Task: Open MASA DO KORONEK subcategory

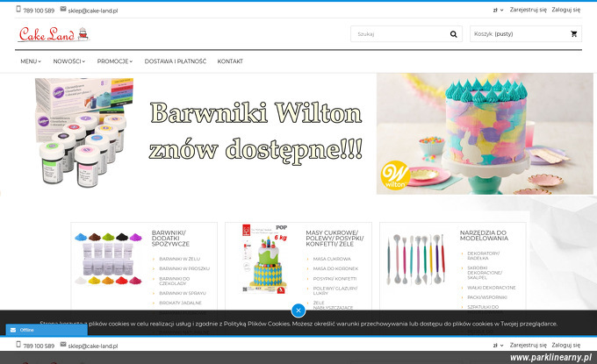Action: 335,269
